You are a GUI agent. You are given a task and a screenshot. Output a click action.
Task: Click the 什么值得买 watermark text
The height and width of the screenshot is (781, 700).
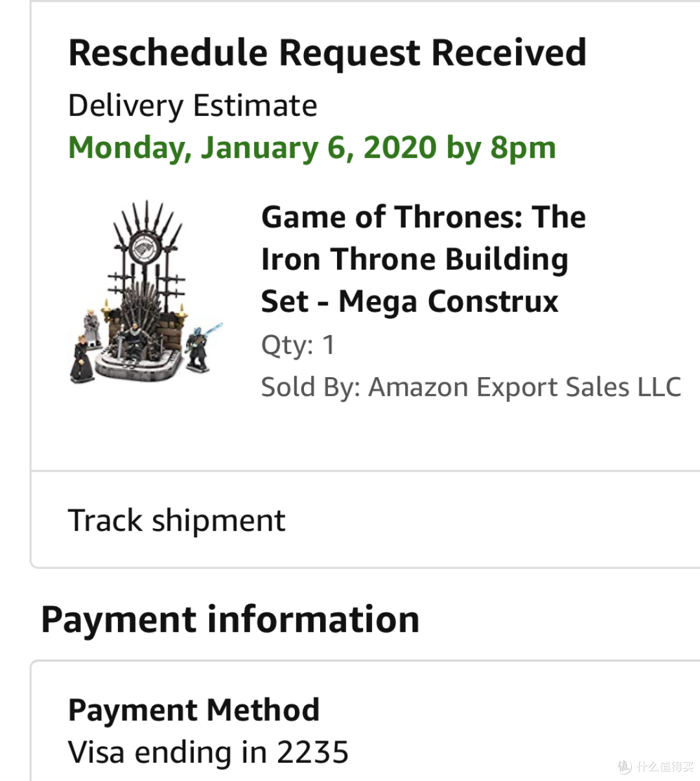665,767
